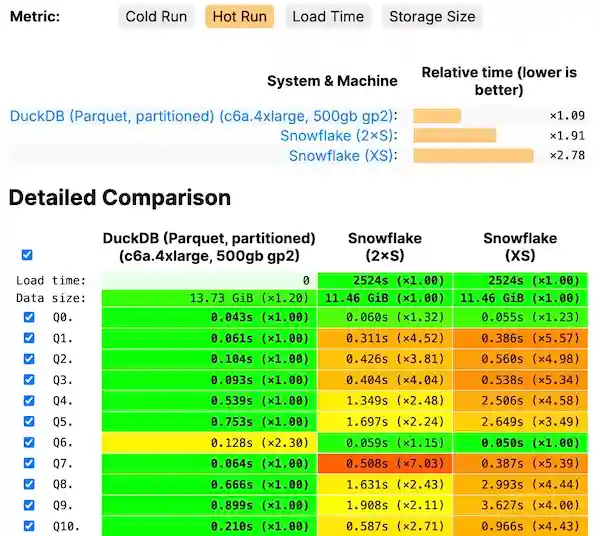Select the Hot Run metric
The height and width of the screenshot is (536, 600).
240,16
